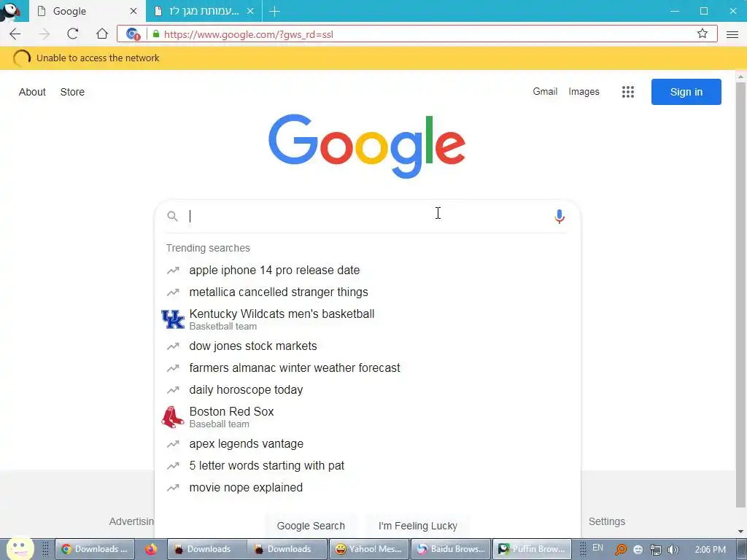Image resolution: width=747 pixels, height=560 pixels.
Task: Switch to Puffin Browser taskbar item
Action: 532,549
